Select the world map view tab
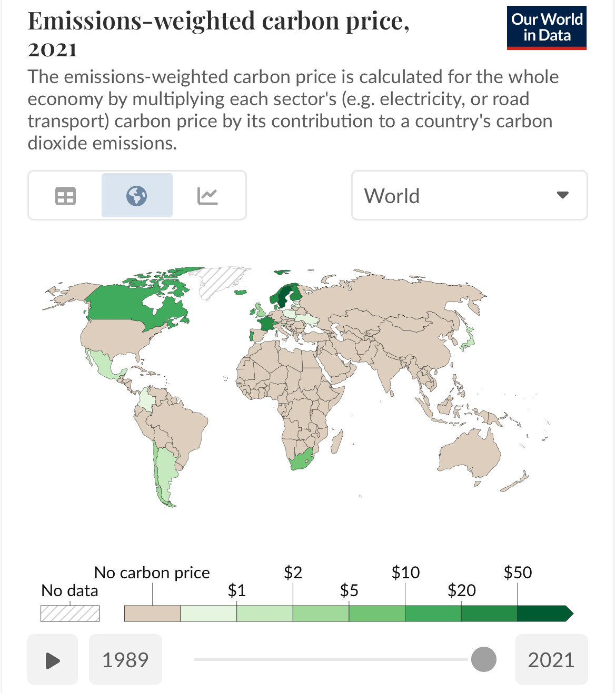Image resolution: width=616 pixels, height=693 pixels. pyautogui.click(x=137, y=196)
